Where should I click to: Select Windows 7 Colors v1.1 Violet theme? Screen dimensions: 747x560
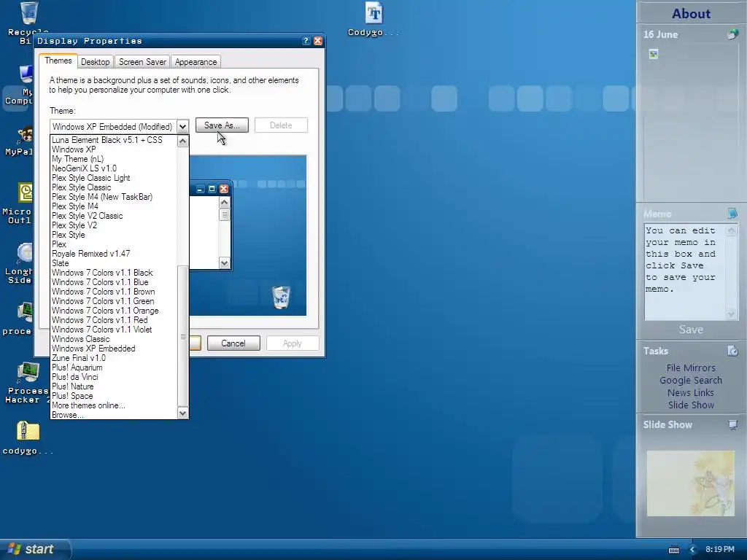coord(113,330)
